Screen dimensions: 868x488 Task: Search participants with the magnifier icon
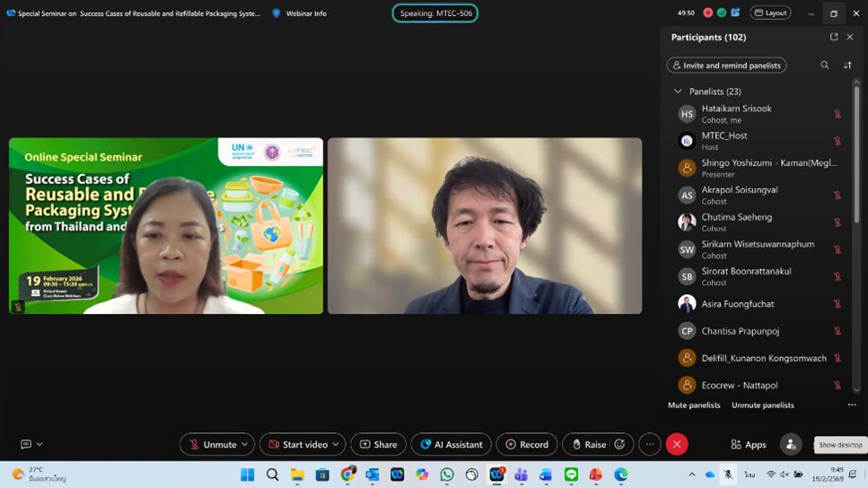click(x=825, y=65)
